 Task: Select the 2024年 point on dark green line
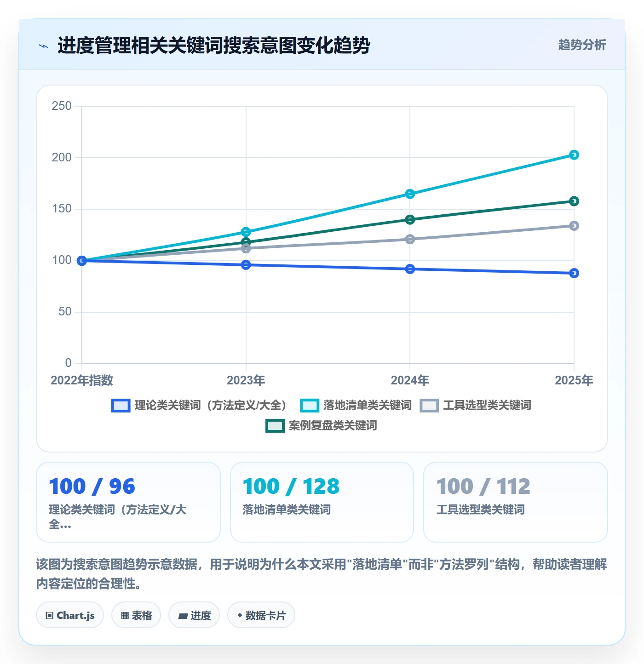tap(410, 220)
